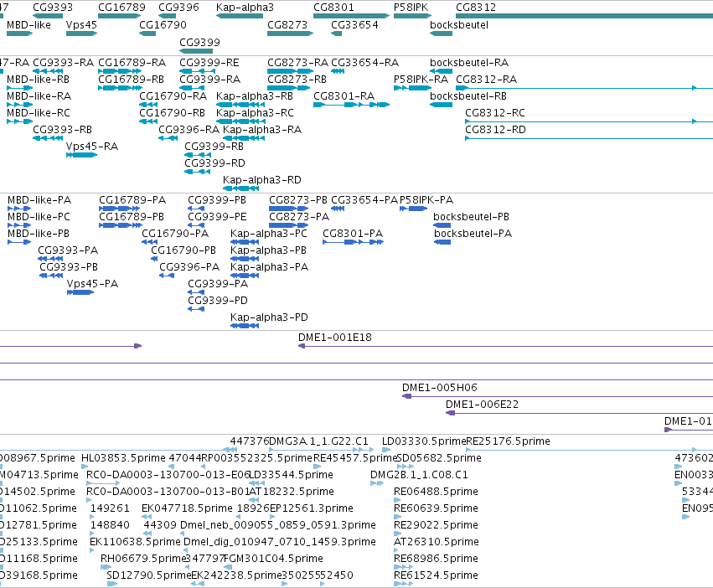Select transcript CG9399-RE
Image resolution: width=713 pixels, height=588 pixels.
pos(209,62)
